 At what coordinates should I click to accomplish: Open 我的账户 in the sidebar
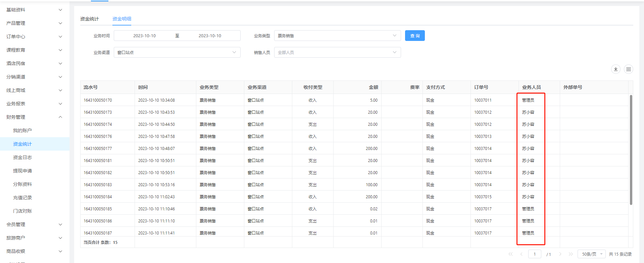(x=22, y=130)
